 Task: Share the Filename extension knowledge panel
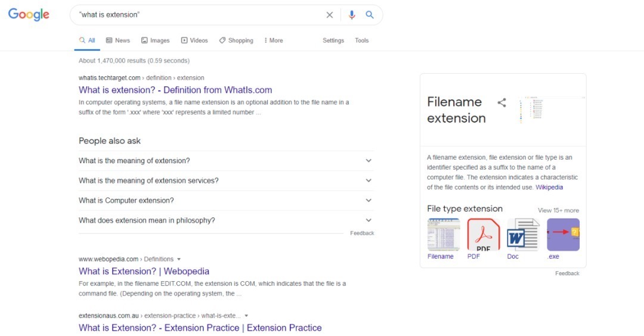click(x=501, y=102)
